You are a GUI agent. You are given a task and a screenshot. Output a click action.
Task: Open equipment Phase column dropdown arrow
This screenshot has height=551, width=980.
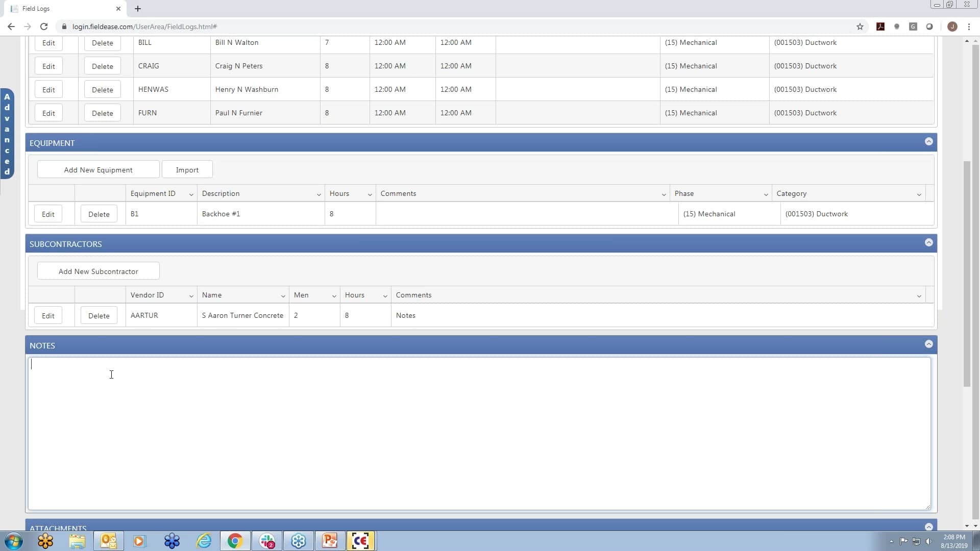click(x=766, y=194)
